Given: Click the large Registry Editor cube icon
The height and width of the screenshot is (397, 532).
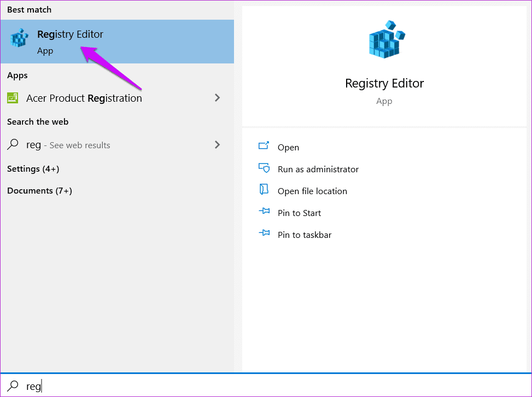Looking at the screenshot, I should click(387, 39).
